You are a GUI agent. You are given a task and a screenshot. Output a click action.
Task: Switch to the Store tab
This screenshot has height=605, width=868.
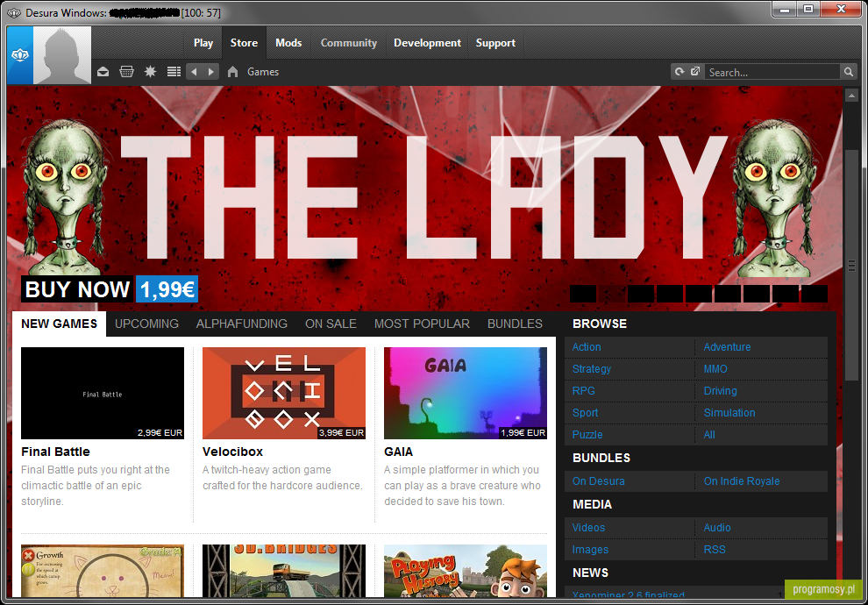coord(244,43)
